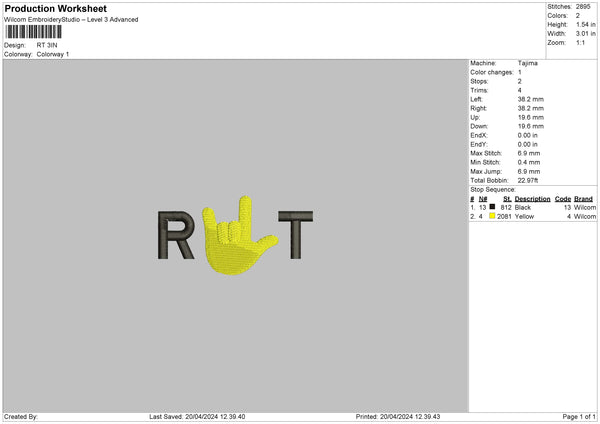Click the Left value 38.2 mm
The image size is (600, 424).
click(x=531, y=99)
